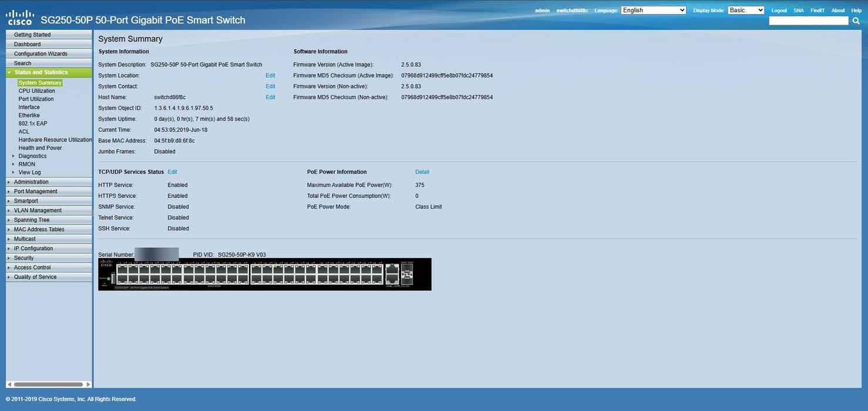Expand RMON tree node

coord(14,164)
